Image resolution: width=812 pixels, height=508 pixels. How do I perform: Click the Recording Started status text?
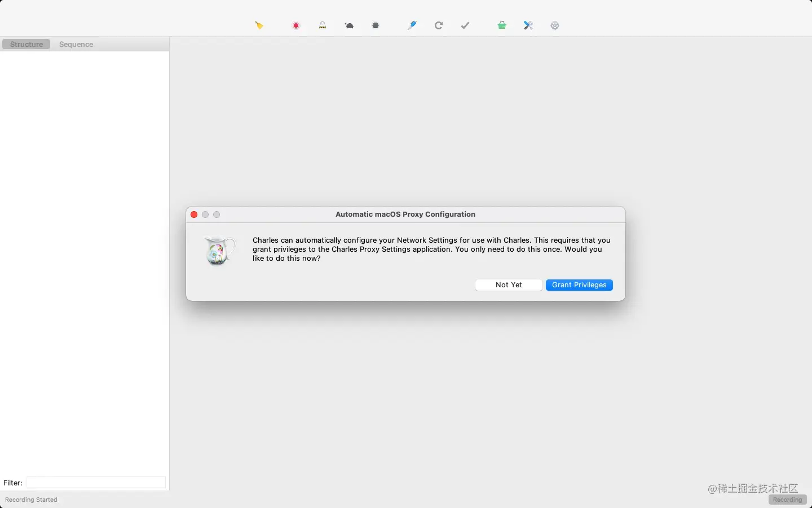31,500
